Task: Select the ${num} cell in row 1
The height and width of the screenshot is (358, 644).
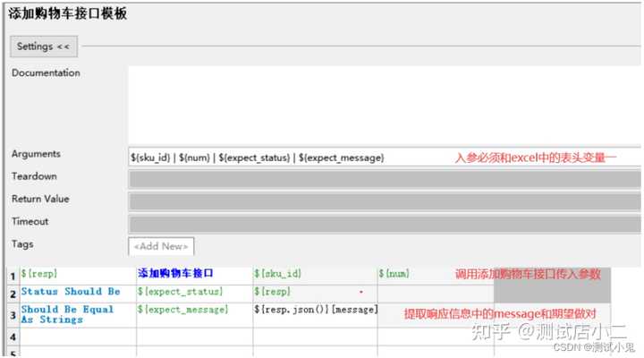Action: [x=436, y=276]
